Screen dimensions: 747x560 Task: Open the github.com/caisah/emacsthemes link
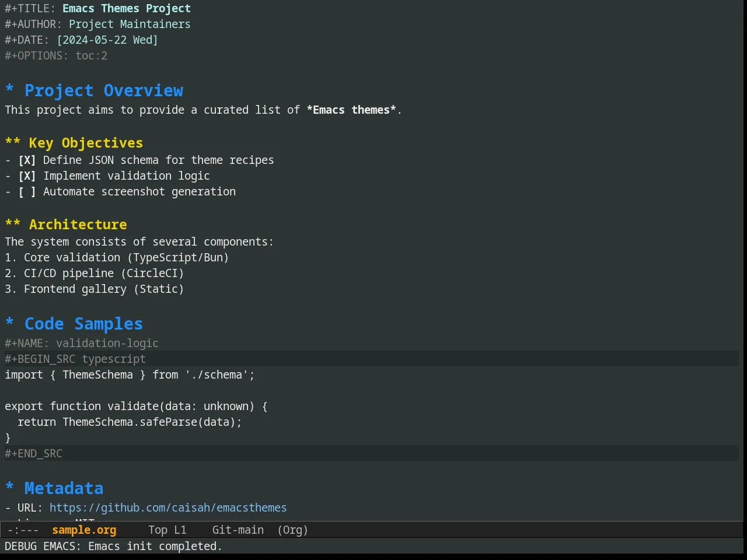pos(168,508)
